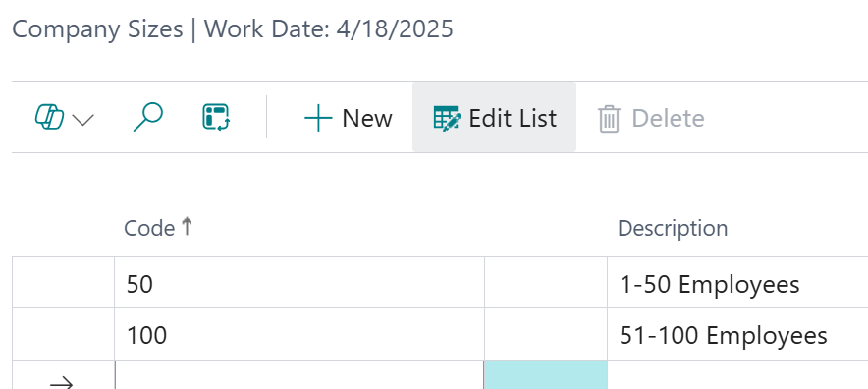Click the row arrow indicator on the new line
The height and width of the screenshot is (389, 868).
[x=62, y=382]
